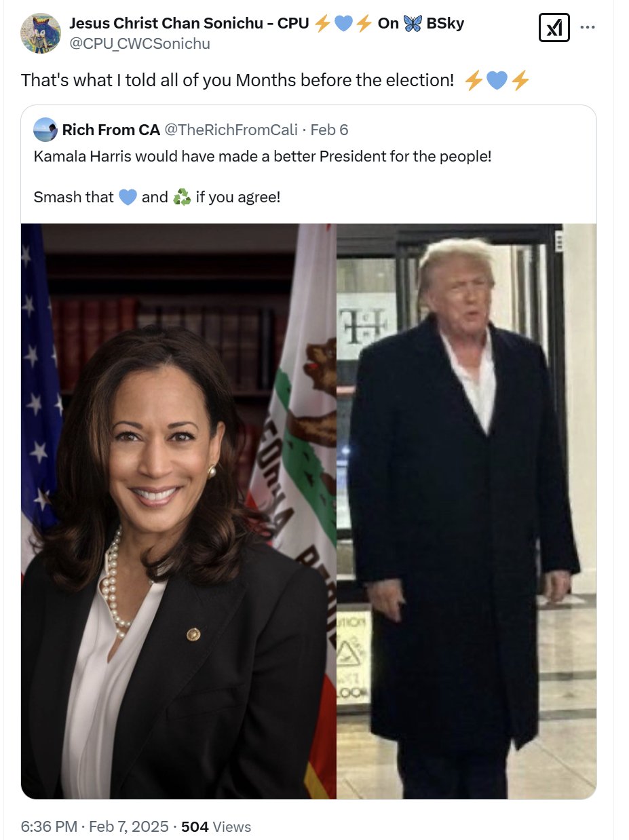Click the main tweet text about election
Viewport: 629px width, 840px height.
click(237, 80)
